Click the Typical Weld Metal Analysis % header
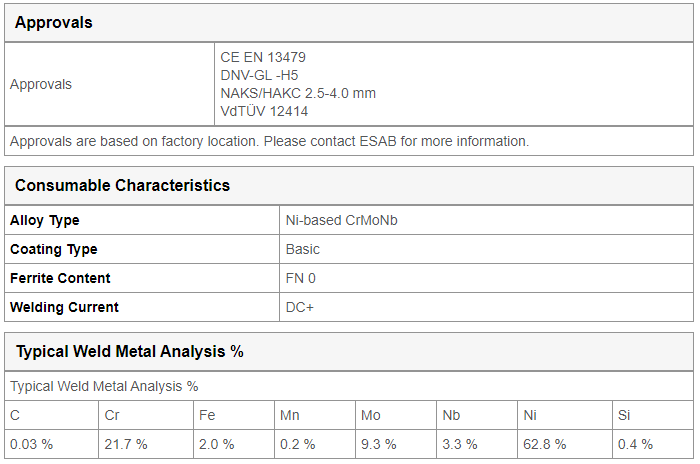 [x=129, y=351]
